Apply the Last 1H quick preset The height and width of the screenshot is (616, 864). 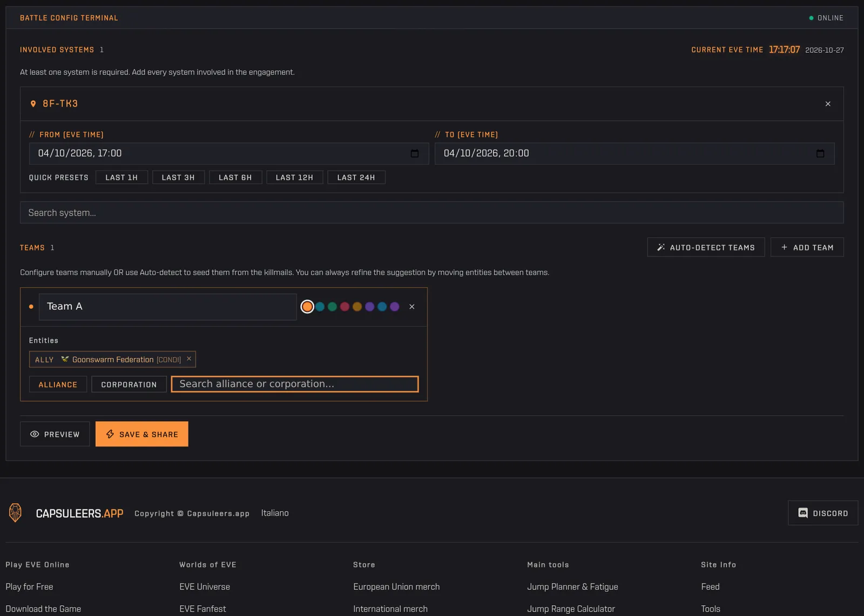122,177
